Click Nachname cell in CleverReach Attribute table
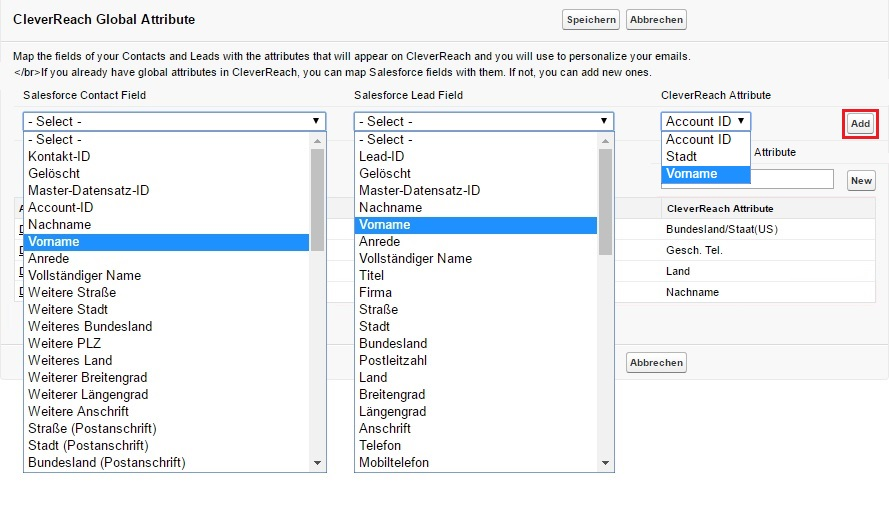The height and width of the screenshot is (517, 889). coord(768,292)
